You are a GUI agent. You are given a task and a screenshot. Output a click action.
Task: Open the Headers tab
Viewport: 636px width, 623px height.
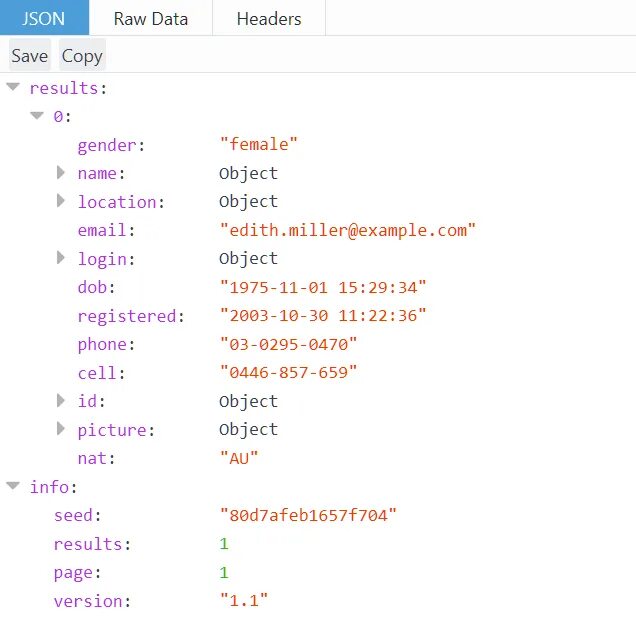click(269, 19)
